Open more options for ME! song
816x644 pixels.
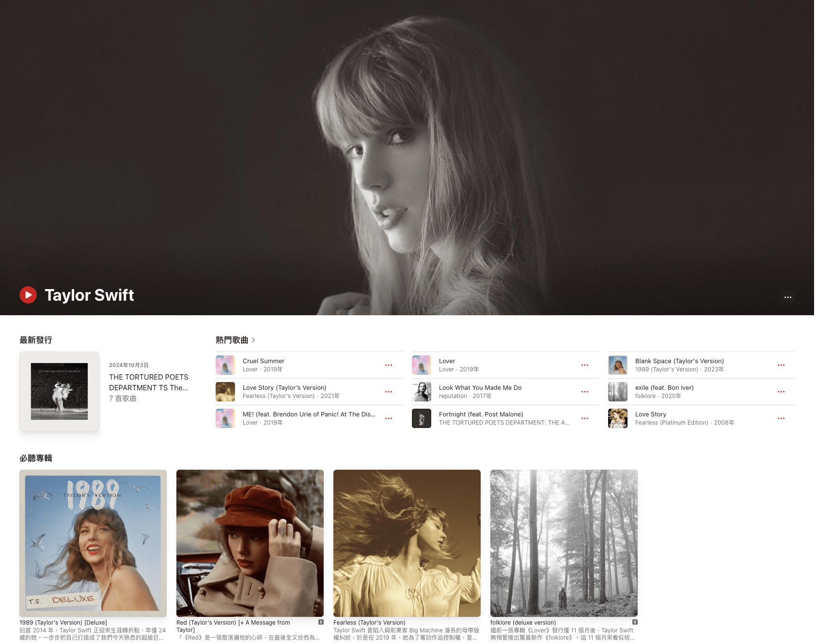tap(389, 418)
